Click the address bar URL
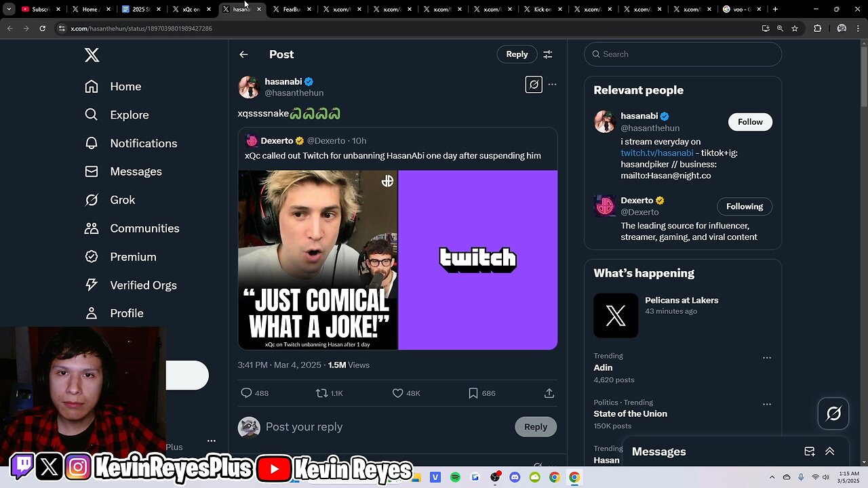868x488 pixels. 141,28
